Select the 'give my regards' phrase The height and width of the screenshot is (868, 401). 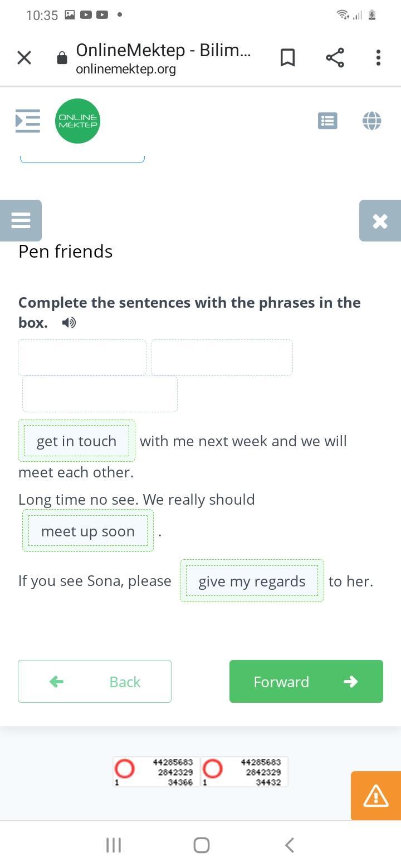coord(252,581)
